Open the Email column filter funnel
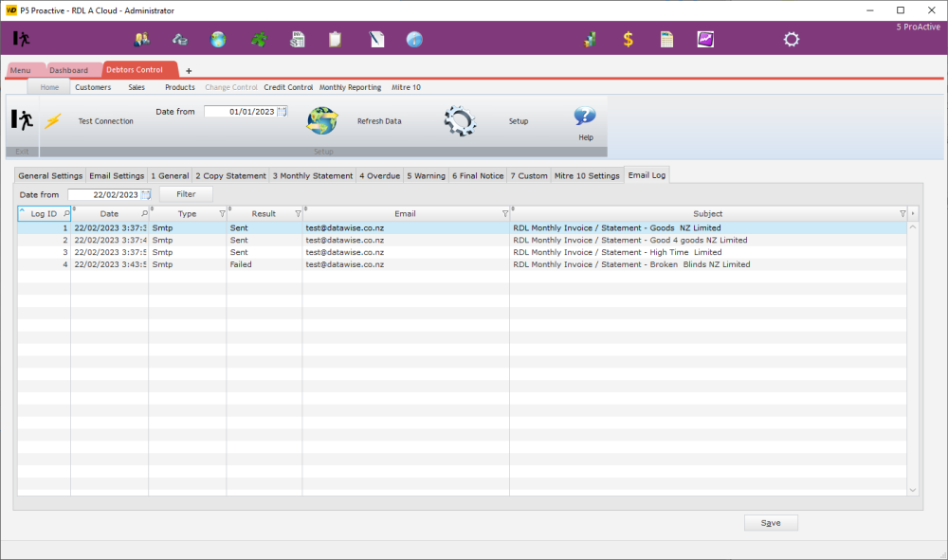Screen dimensions: 948x560 click(505, 214)
